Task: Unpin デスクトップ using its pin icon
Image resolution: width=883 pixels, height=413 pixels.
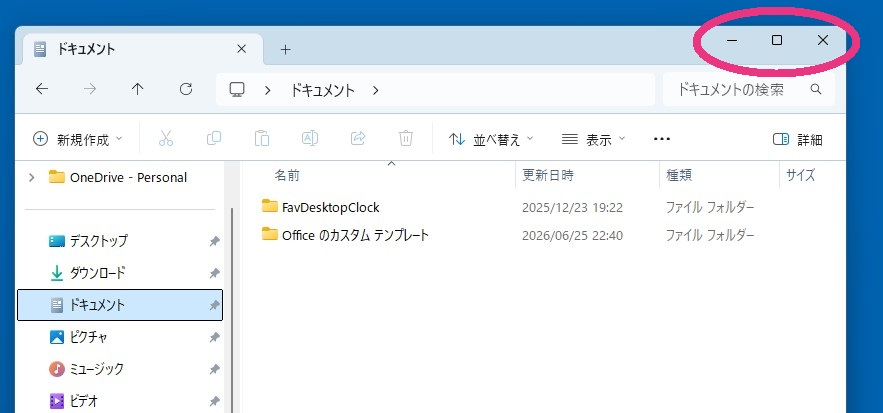Action: pos(214,241)
